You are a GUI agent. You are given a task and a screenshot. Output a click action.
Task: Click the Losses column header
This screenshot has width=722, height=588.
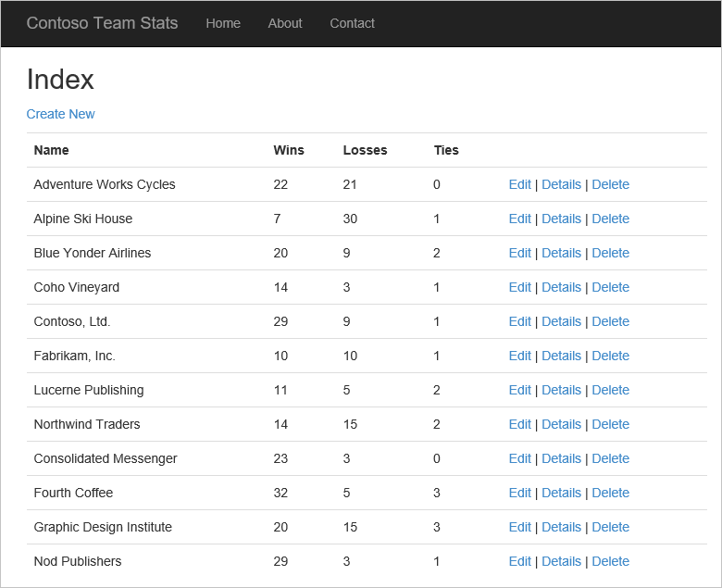click(365, 150)
